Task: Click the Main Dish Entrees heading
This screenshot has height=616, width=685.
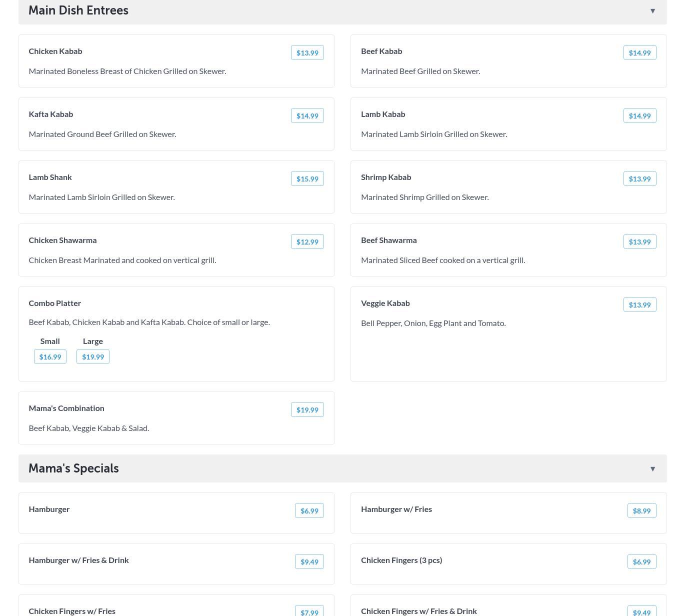Action: 78,10
